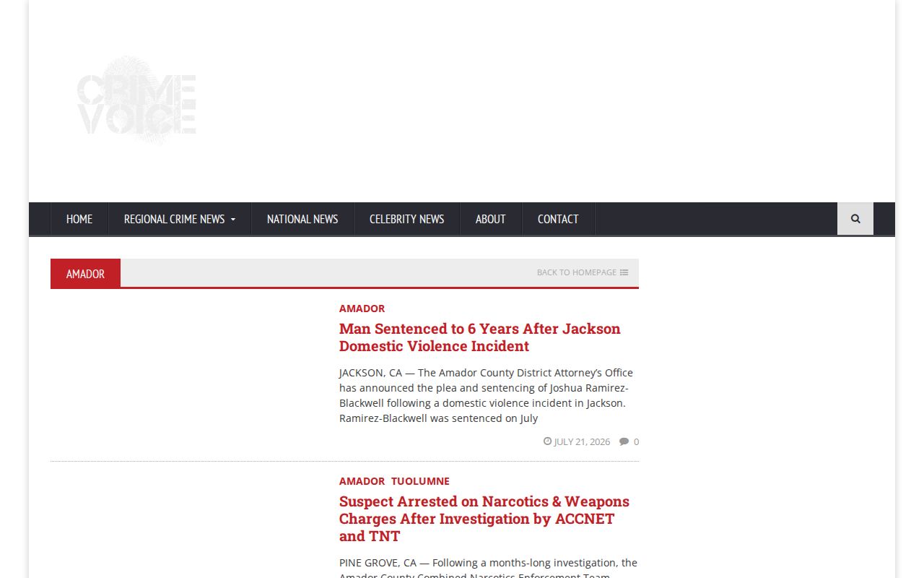Click the list icon beside Back to Homepage
This screenshot has width=924, height=578.
(x=624, y=272)
